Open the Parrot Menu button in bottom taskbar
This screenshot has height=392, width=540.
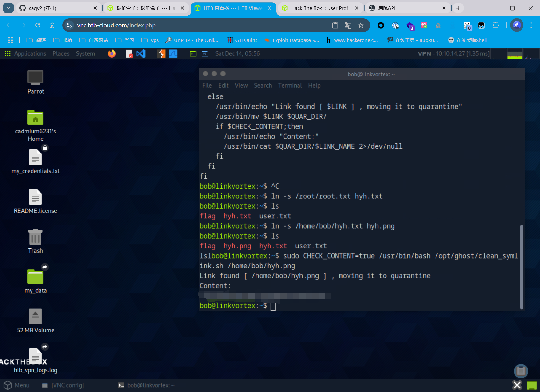tap(17, 385)
